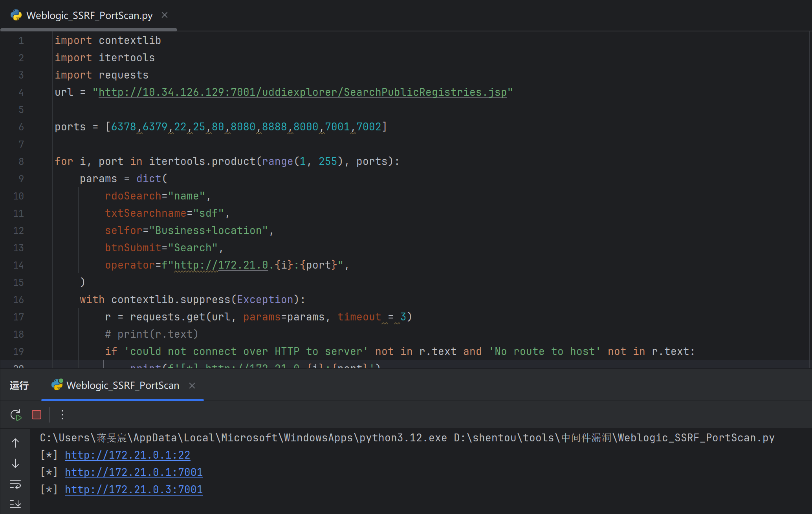Viewport: 812px width, 514px height.
Task: Click 'could not connect over HTTP' string
Action: click(x=246, y=351)
